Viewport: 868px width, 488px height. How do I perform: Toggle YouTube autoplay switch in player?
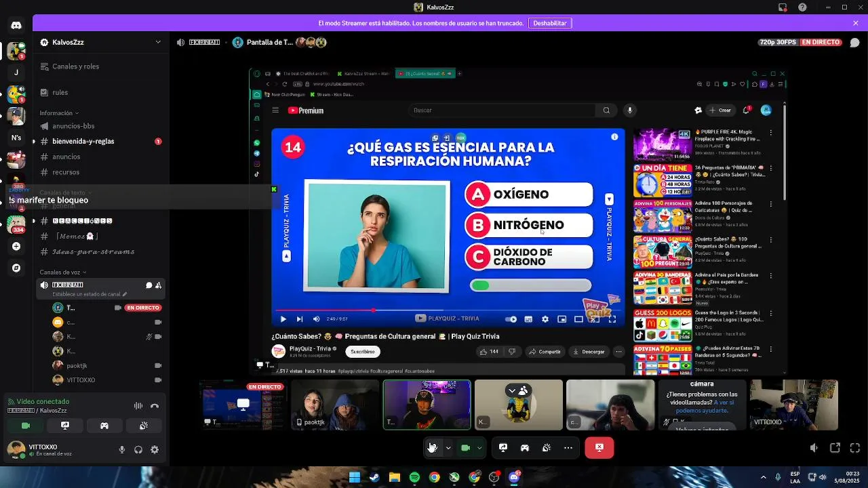(x=511, y=319)
